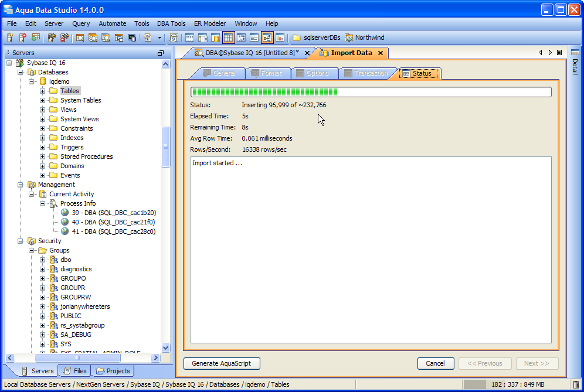
Task: Select the iqdemo database node
Action: point(59,81)
